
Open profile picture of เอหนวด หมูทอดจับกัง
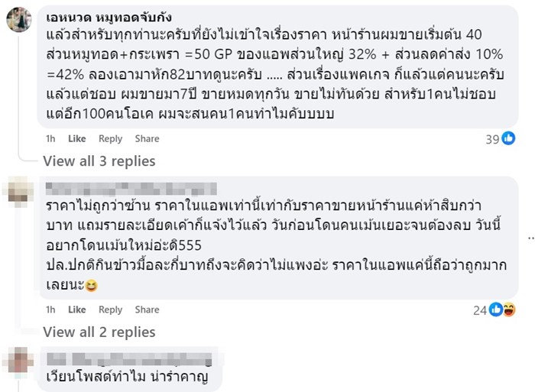pyautogui.click(x=18, y=19)
